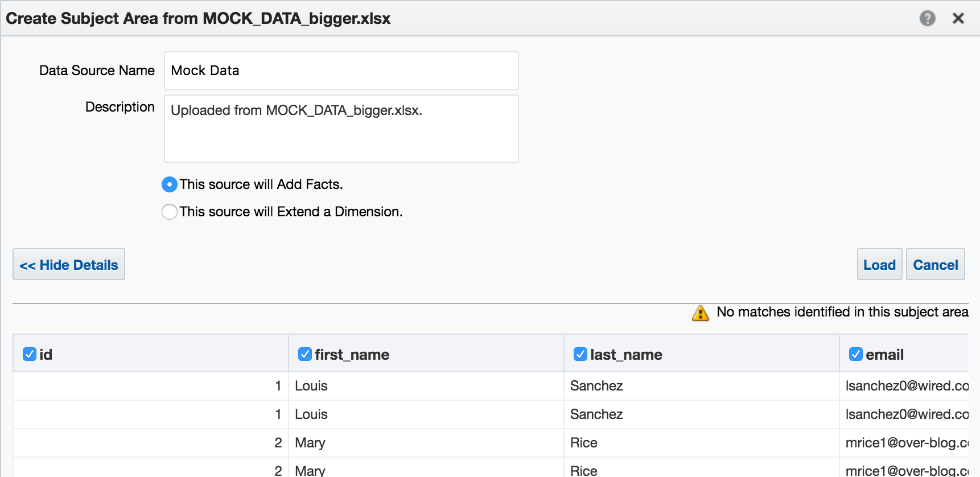This screenshot has height=477, width=980.
Task: Uncheck the id column checkbox
Action: 30,354
